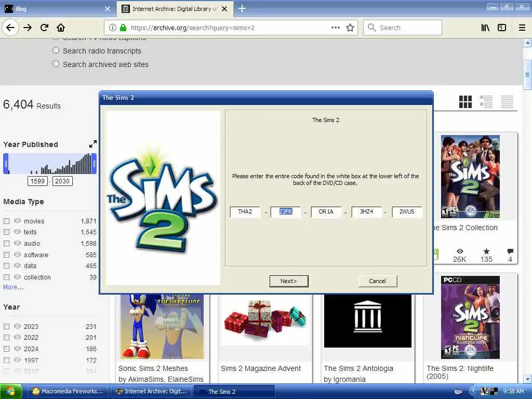Check the 2023 year filter box
The height and width of the screenshot is (399, 532).
click(6, 326)
